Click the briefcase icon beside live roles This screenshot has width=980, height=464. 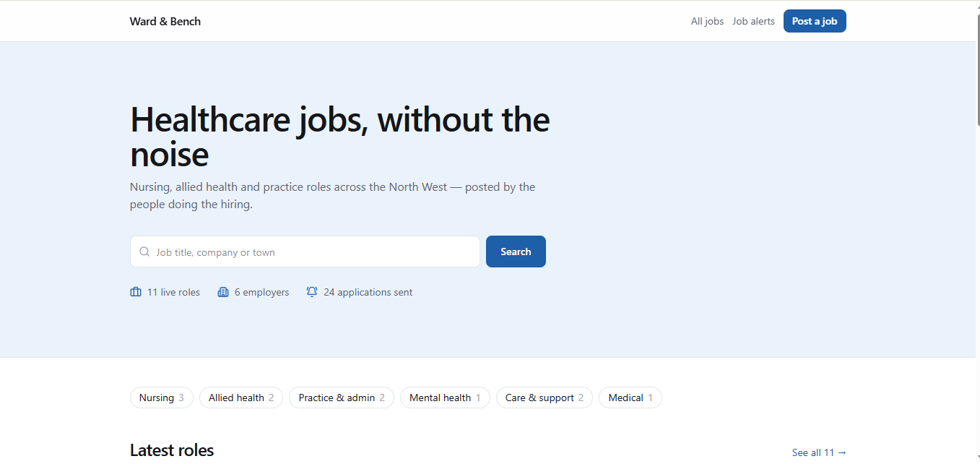(136, 292)
